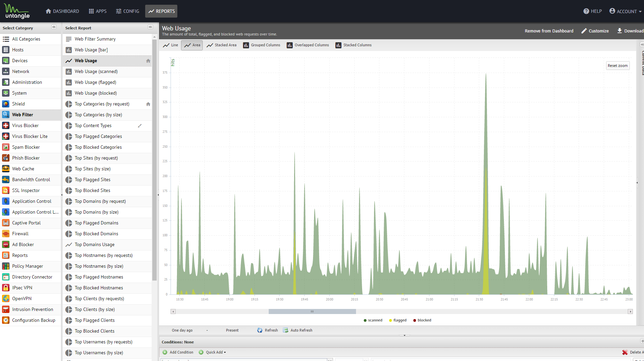The image size is (644, 361).
Task: Open Bandwidth Control reports
Action: (x=30, y=179)
